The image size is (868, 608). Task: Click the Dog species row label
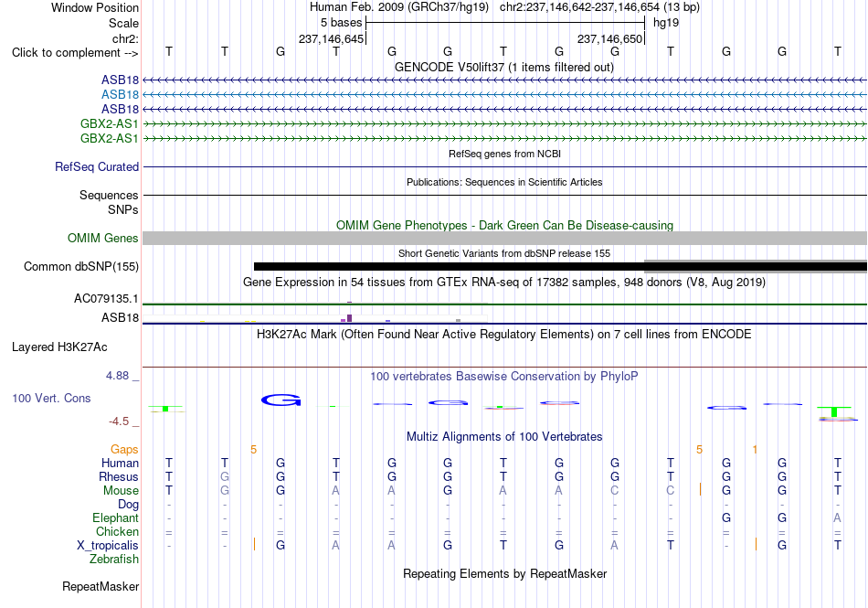128,505
